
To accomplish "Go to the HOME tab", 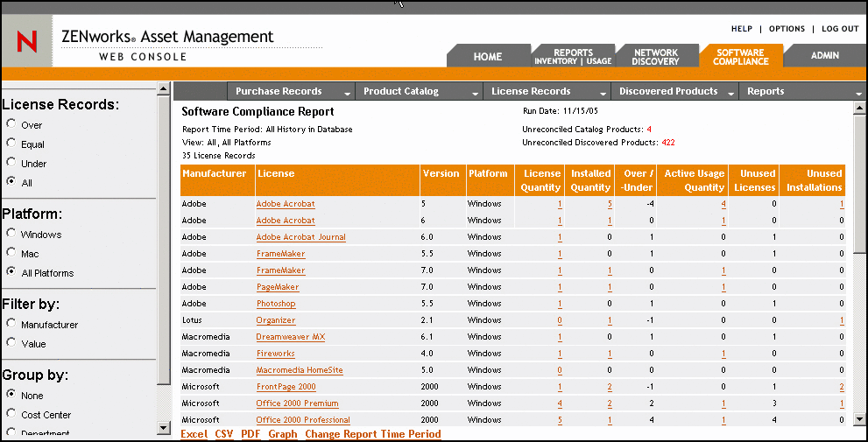I will coord(488,56).
